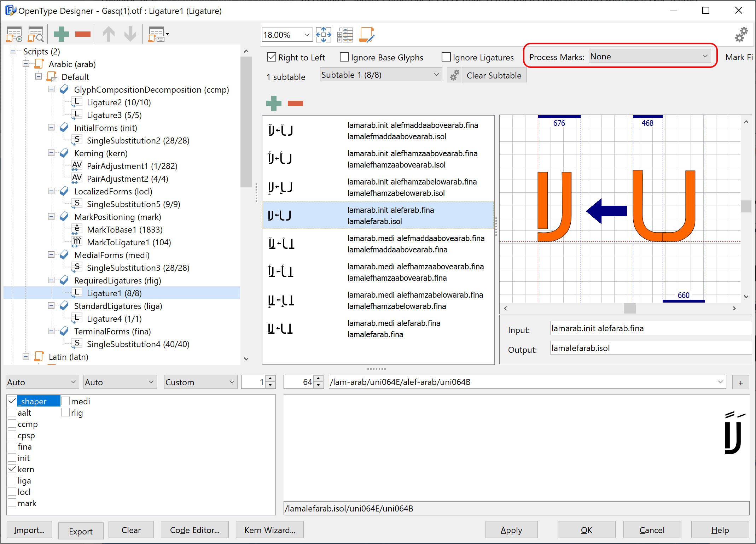756x544 pixels.
Task: Click the Ligature2 L icon in tree
Action: [x=77, y=102]
